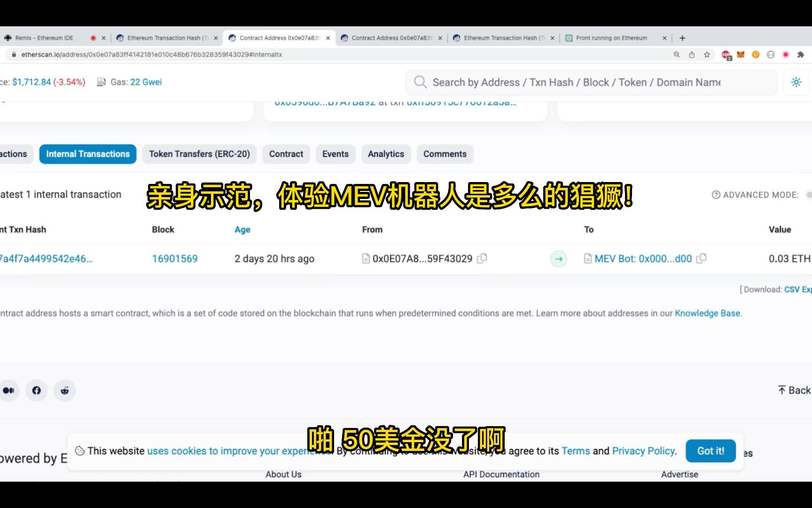Click the share page icon
Image resolution: width=812 pixels, height=508 pixels.
(x=692, y=55)
